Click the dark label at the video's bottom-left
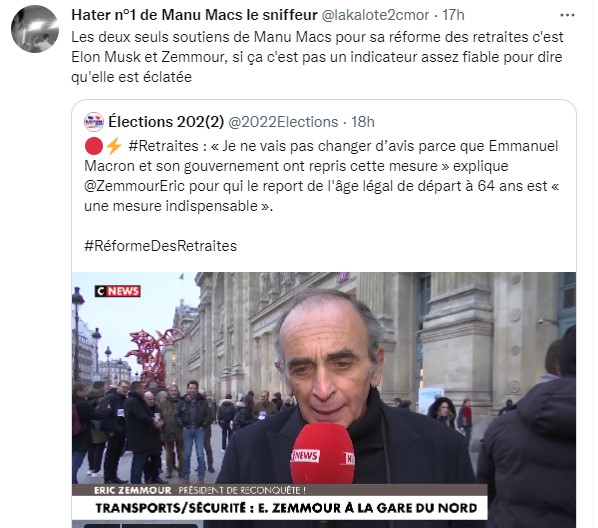The width and height of the screenshot is (598, 528). [x=141, y=525]
